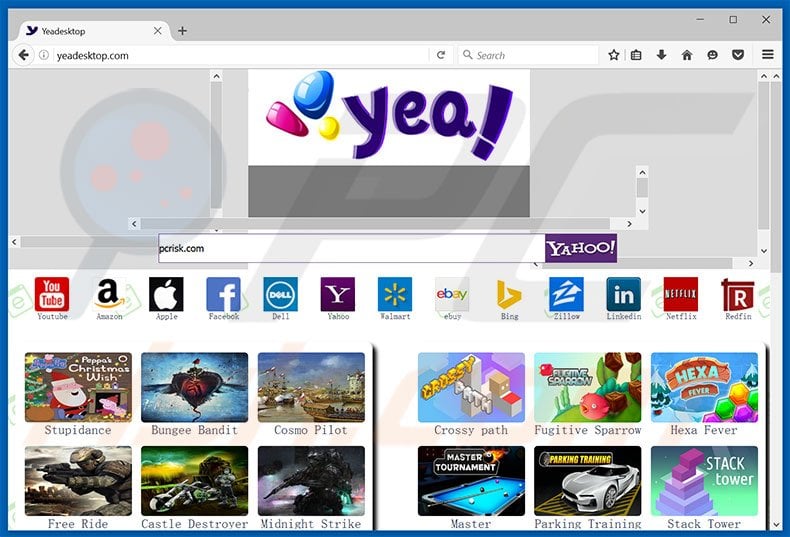Click the Stupidance text link

click(x=78, y=430)
